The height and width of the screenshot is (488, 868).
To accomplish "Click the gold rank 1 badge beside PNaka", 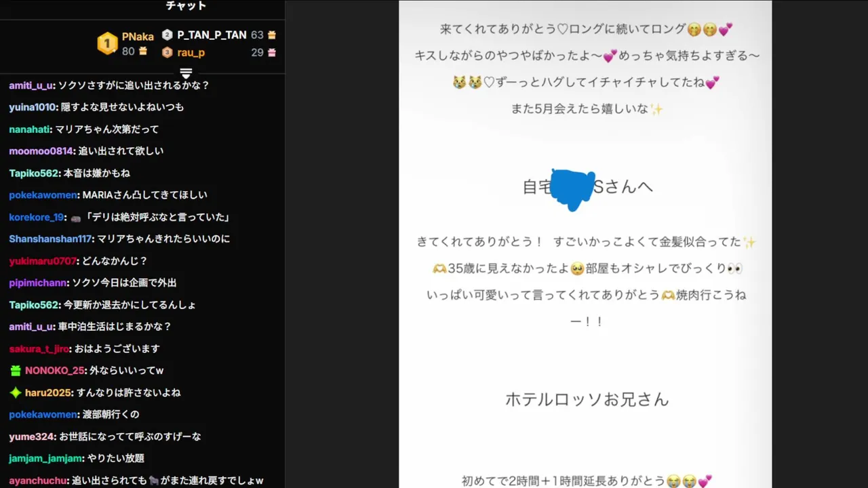I will click(107, 43).
